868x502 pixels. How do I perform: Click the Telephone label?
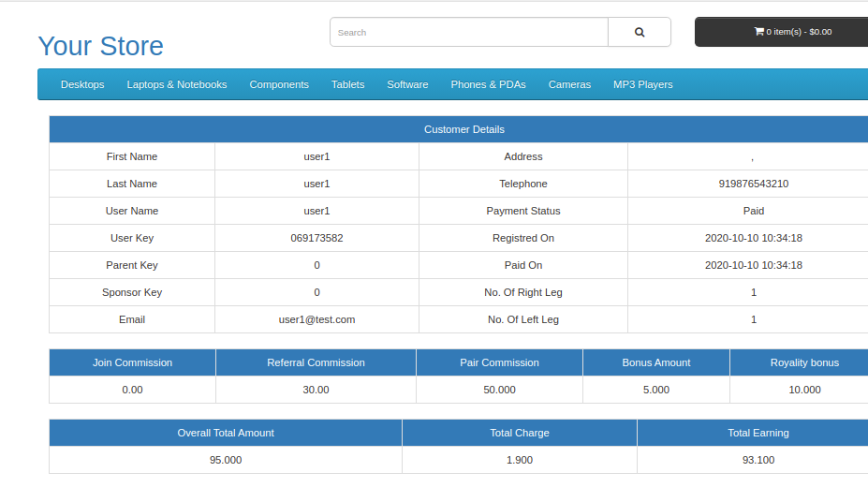click(x=523, y=184)
